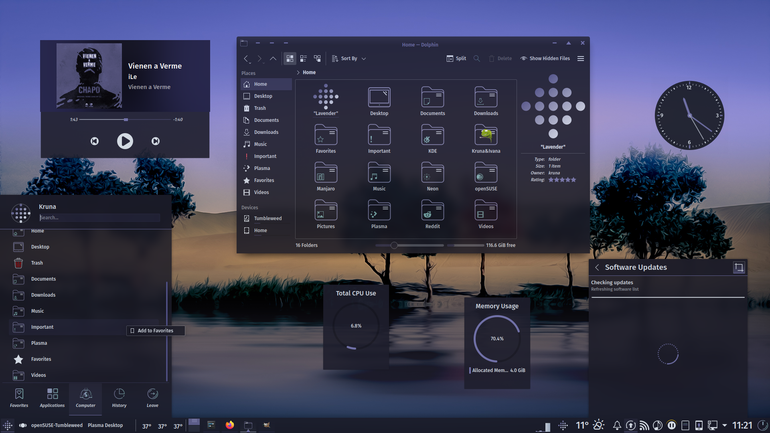Switch to launcher Computer tab

pos(85,398)
